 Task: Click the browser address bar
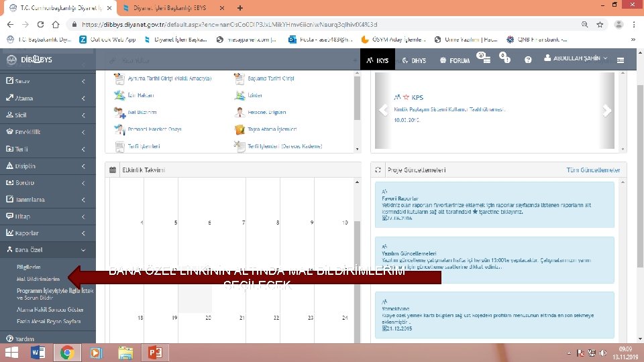(325, 25)
